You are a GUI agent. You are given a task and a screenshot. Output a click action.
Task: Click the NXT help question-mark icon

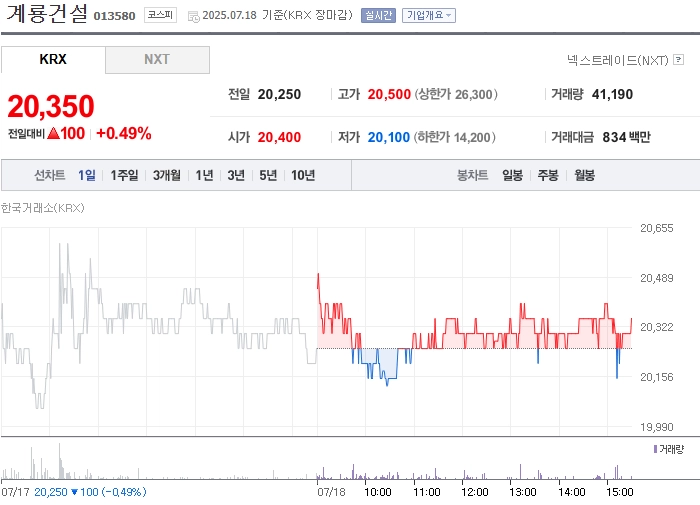[x=679, y=59]
